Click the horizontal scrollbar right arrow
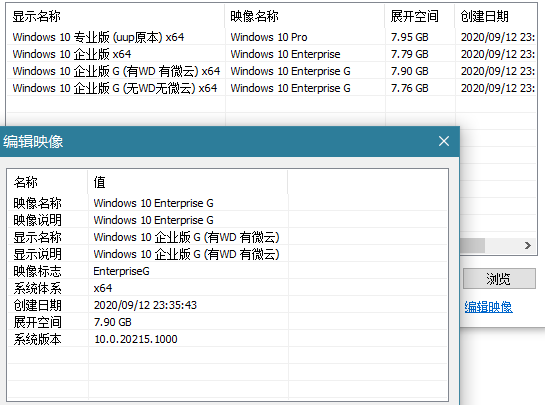 [528, 245]
